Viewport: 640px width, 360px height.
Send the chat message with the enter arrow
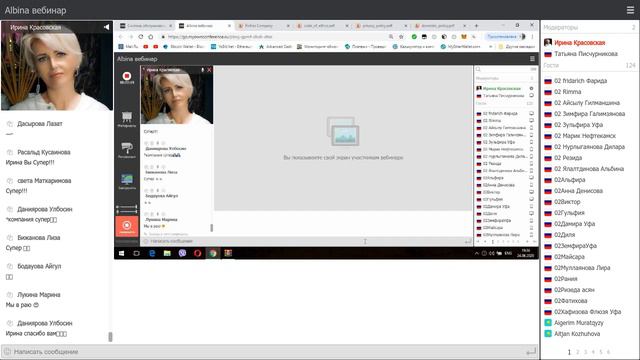[531, 351]
